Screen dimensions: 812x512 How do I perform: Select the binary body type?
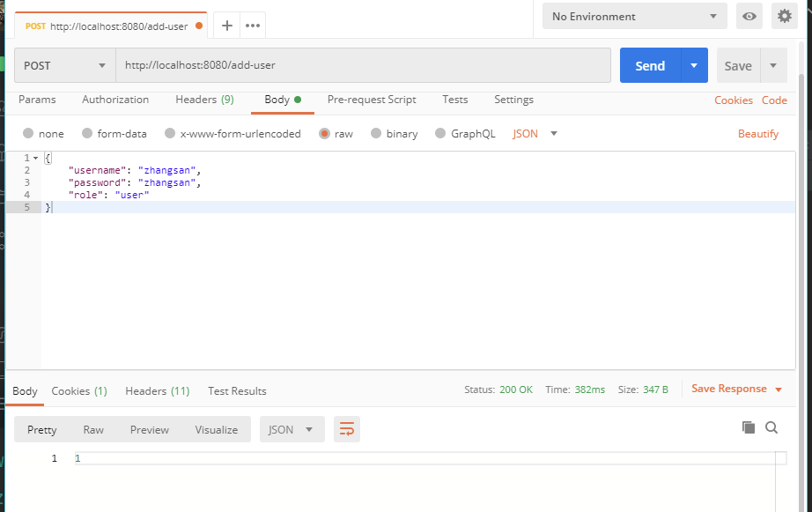click(x=394, y=134)
